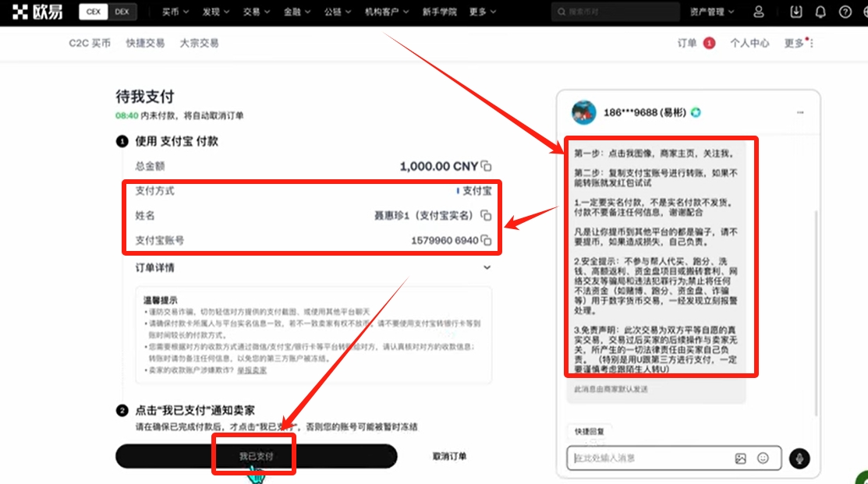868x484 pixels.
Task: Switch to the 快捷交易 tab
Action: (145, 43)
